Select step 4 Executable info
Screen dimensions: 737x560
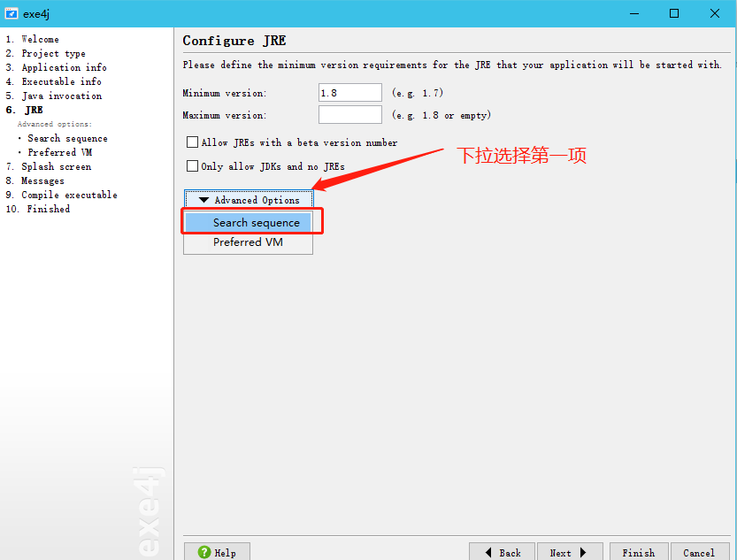[54, 81]
